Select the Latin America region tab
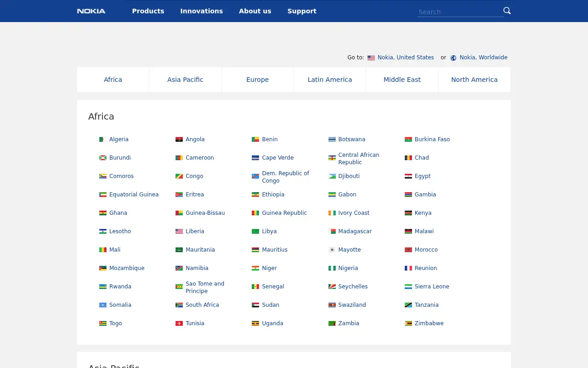This screenshot has width=588, height=368. (330, 80)
